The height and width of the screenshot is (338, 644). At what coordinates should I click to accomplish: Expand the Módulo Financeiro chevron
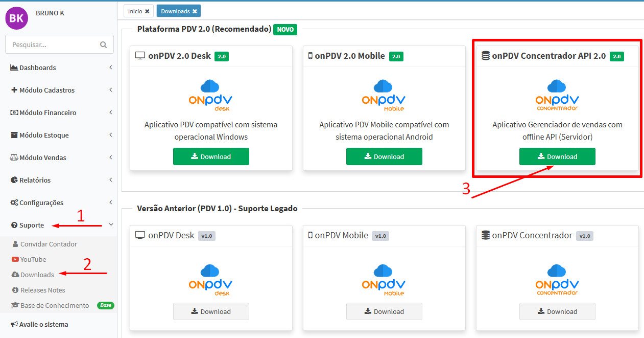[111, 112]
